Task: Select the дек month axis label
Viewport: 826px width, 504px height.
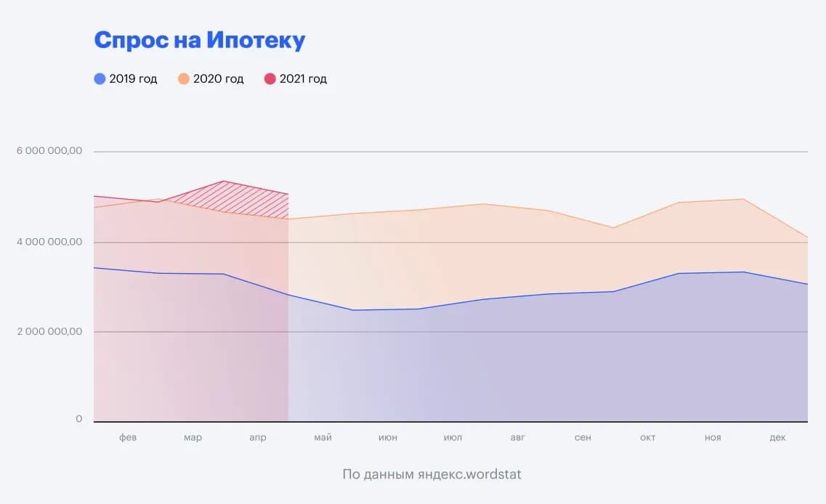Action: click(777, 437)
